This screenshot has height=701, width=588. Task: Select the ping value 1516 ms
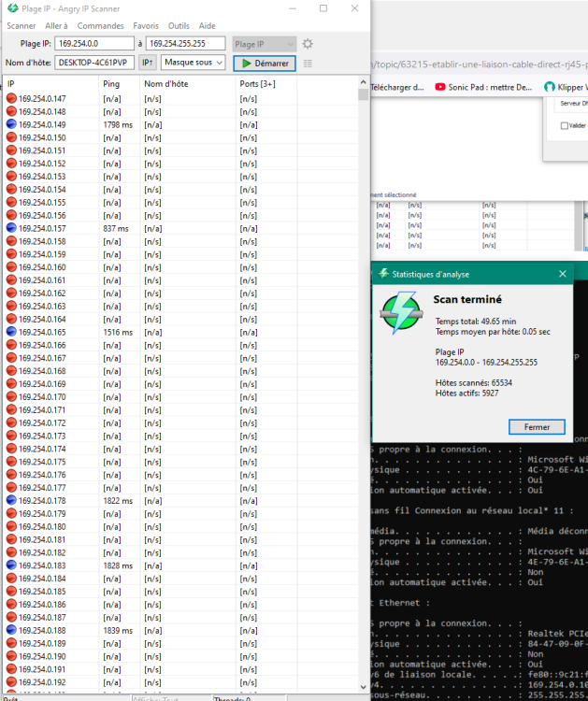(x=118, y=332)
